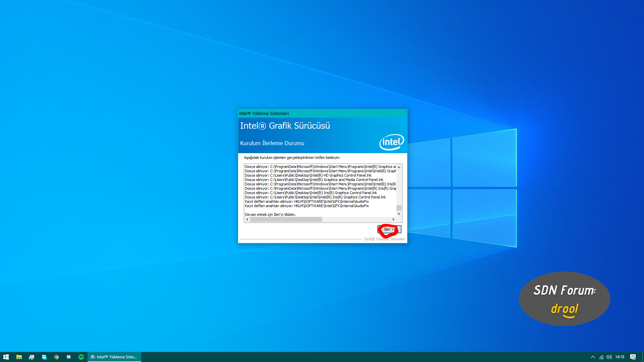This screenshot has width=644, height=362.
Task: Open File Explorer from the taskbar
Action: 19,357
